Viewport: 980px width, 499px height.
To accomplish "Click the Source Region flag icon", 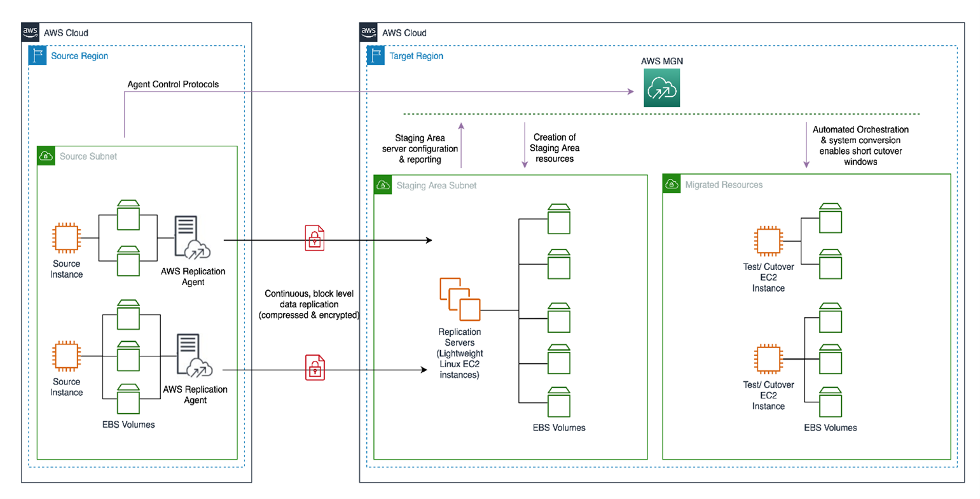I will click(x=36, y=55).
